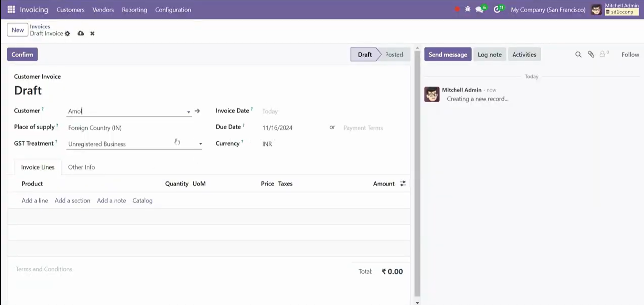This screenshot has height=305, width=644.
Task: Click the scrollbar down arrow
Action: click(x=417, y=302)
